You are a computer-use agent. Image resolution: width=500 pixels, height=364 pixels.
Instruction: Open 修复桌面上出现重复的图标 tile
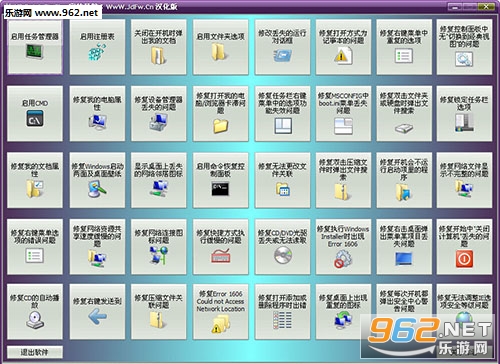click(x=343, y=312)
